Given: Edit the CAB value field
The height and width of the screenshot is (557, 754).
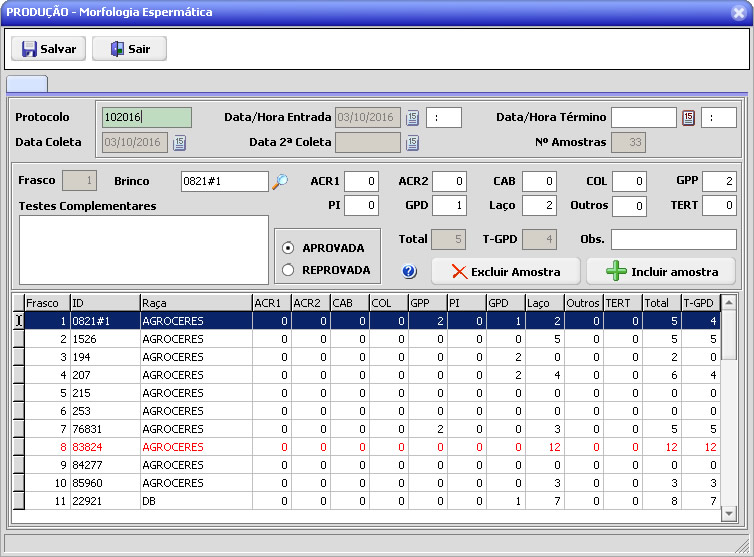Looking at the screenshot, I should 540,181.
